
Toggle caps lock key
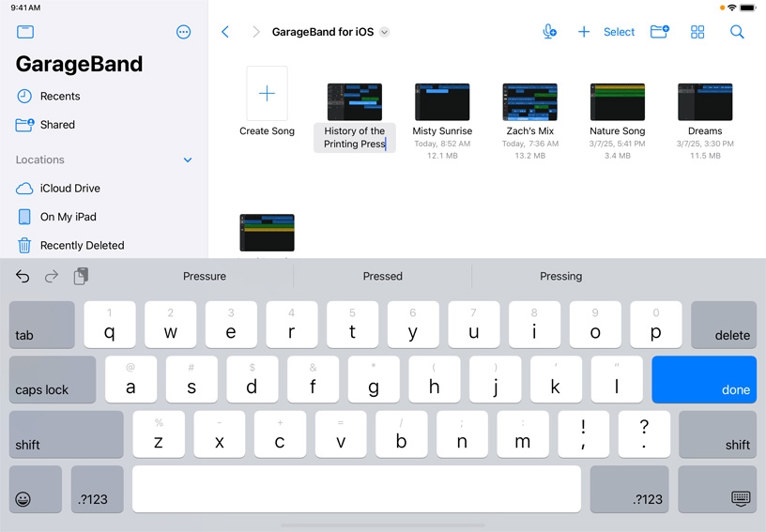53,379
